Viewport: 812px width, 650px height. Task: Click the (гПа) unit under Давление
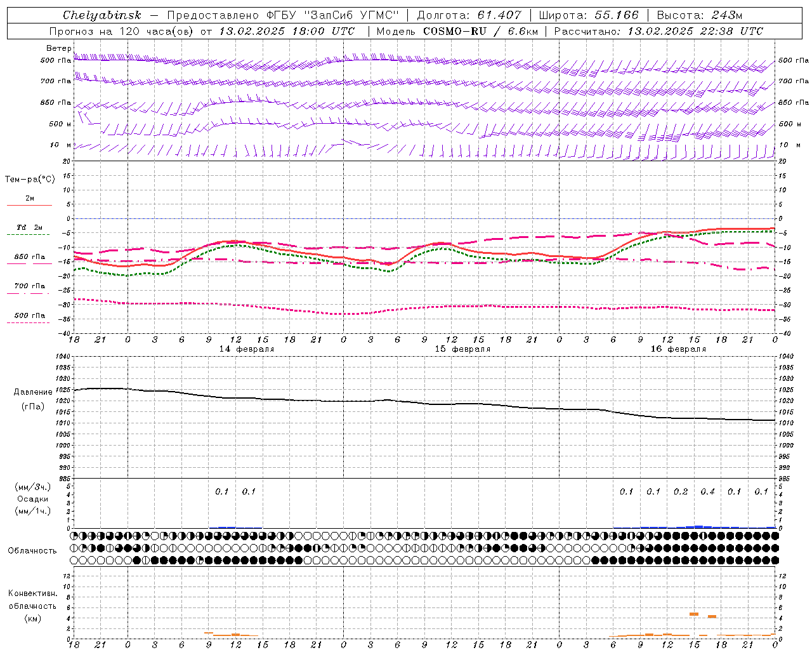[x=33, y=406]
